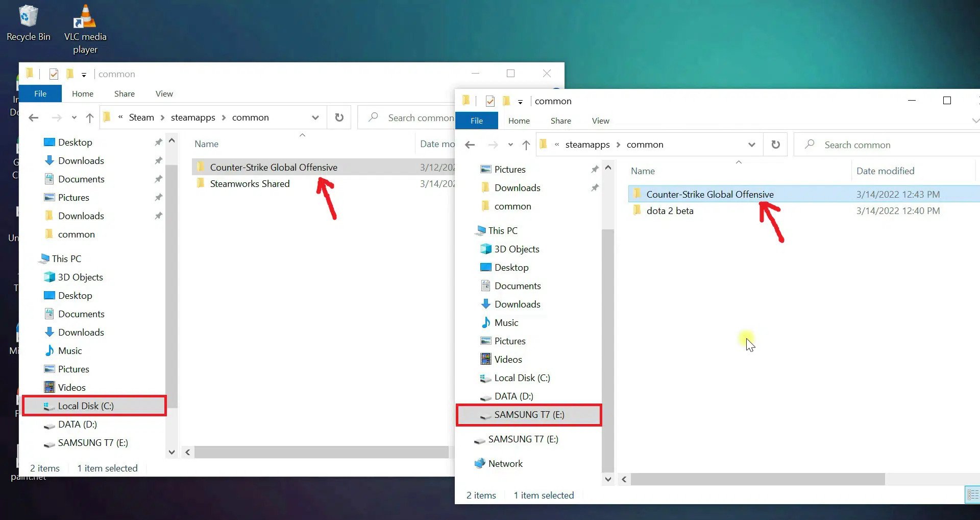Select This PC in right window sidebar
Screen dimensions: 980x520
click(503, 231)
